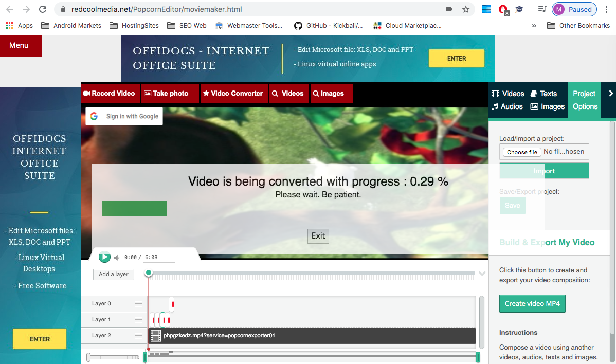Viewport: 616px width, 364px height.
Task: Open the Audios media tab
Action: click(507, 106)
